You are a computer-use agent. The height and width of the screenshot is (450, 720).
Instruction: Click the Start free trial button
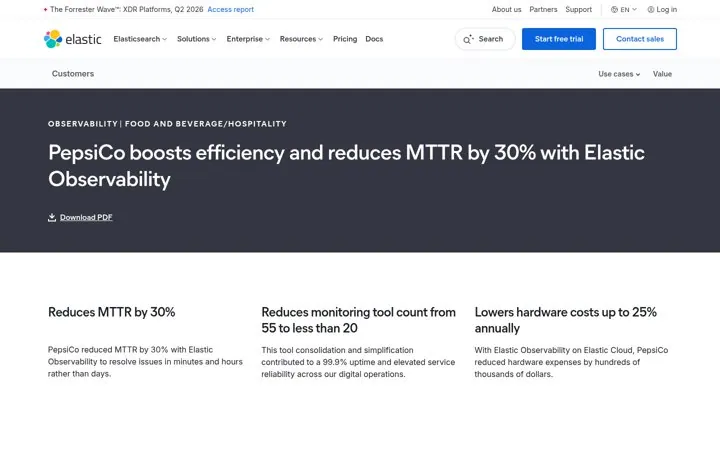point(559,39)
